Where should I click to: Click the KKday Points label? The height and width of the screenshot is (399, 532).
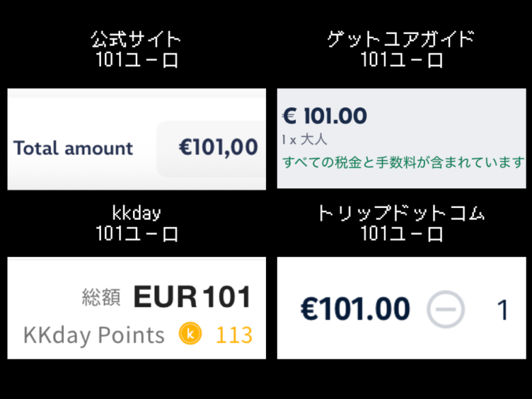94,335
